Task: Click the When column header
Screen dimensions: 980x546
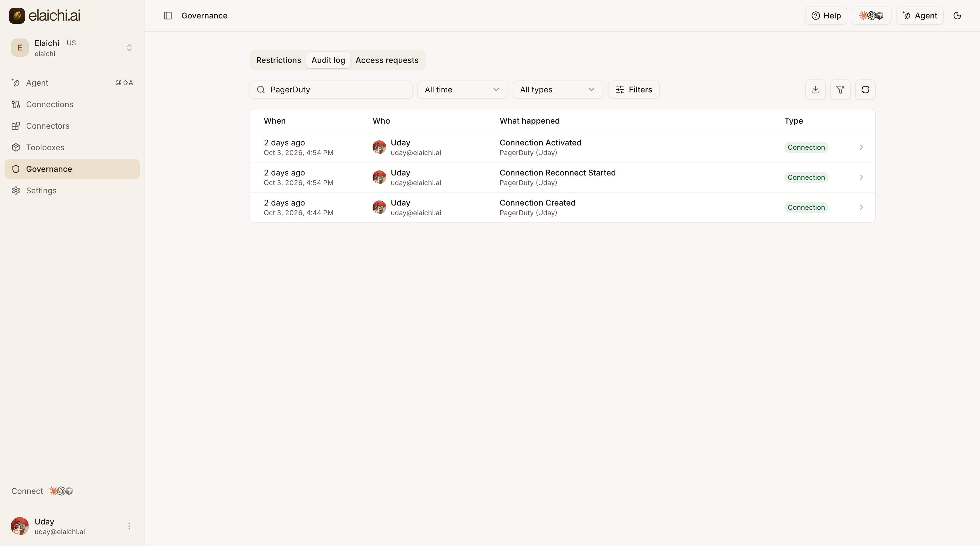Action: point(274,121)
